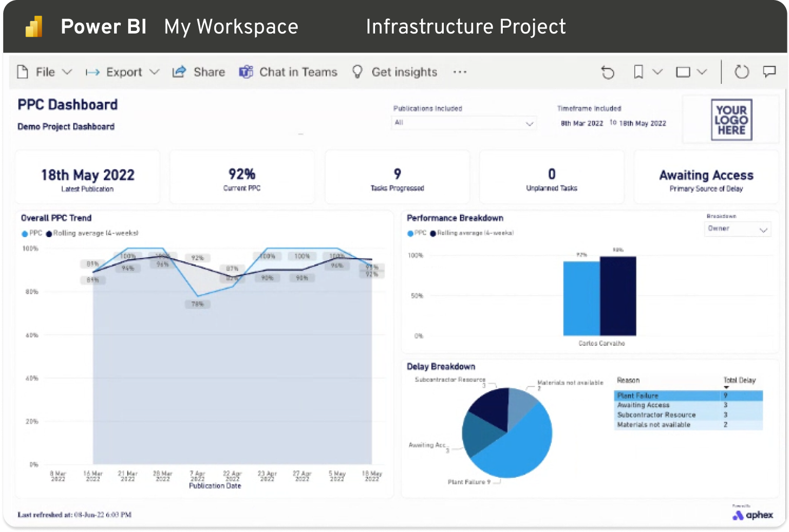Open the more options ellipsis menu

[x=459, y=72]
